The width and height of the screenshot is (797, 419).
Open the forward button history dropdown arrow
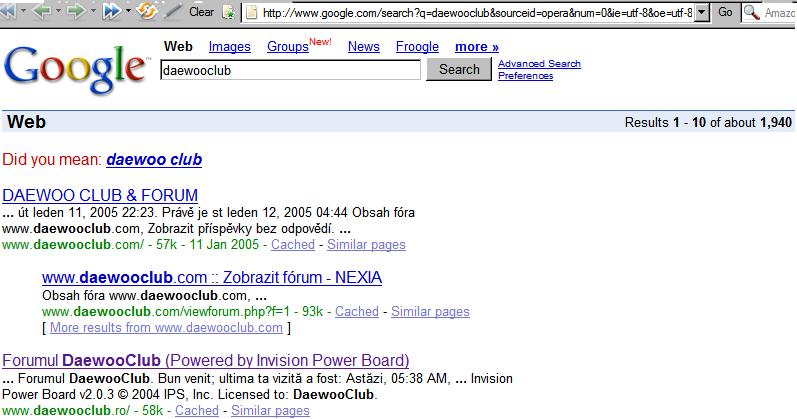pyautogui.click(x=93, y=11)
